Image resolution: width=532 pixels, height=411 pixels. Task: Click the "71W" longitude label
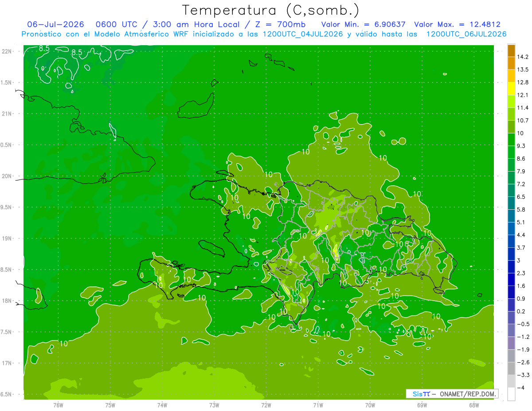pos(318,405)
